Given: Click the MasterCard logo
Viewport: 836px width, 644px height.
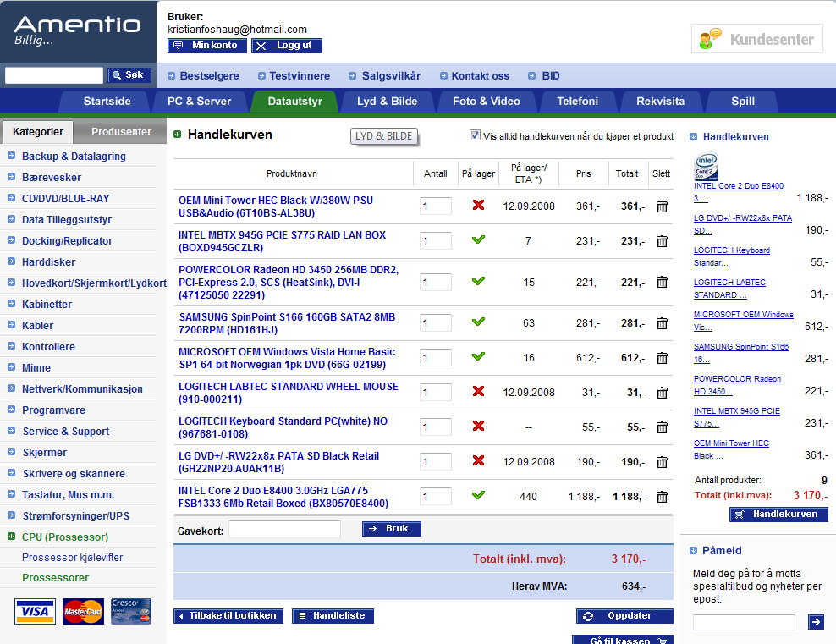Looking at the screenshot, I should (83, 612).
